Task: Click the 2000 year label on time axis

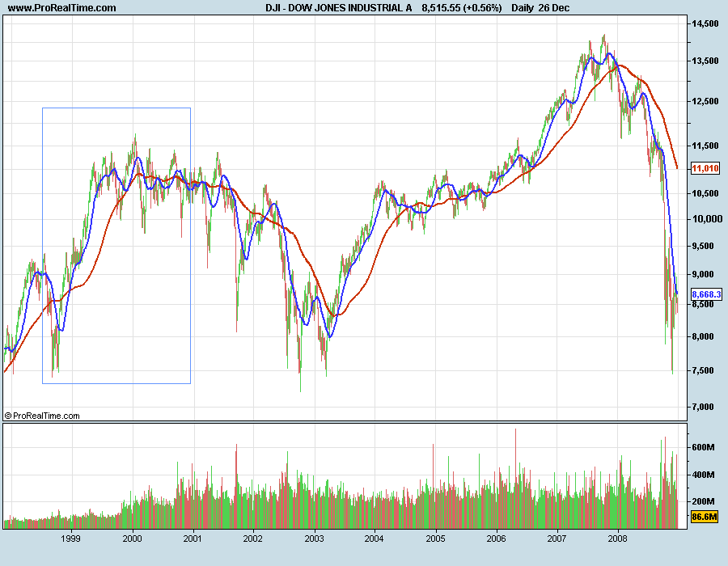Action: [x=132, y=539]
